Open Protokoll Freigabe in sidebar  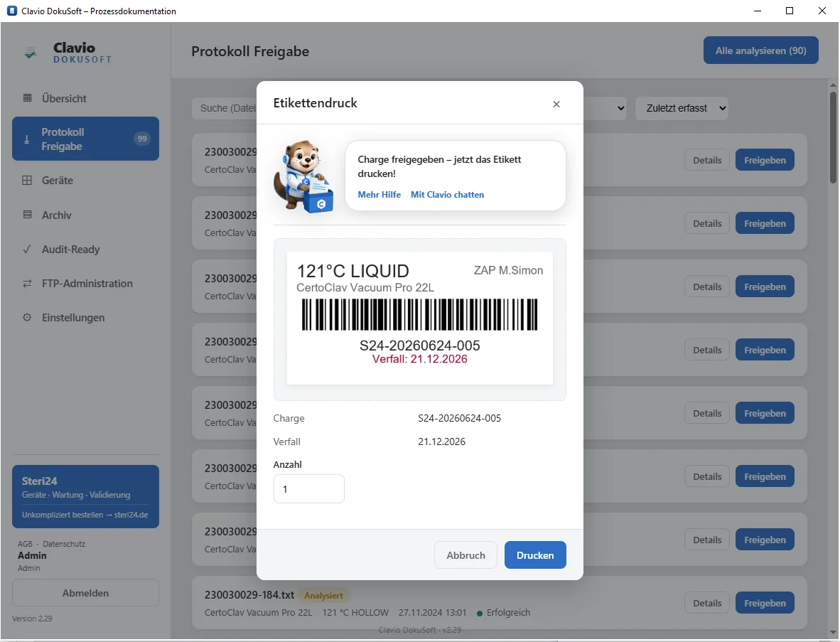tap(85, 139)
